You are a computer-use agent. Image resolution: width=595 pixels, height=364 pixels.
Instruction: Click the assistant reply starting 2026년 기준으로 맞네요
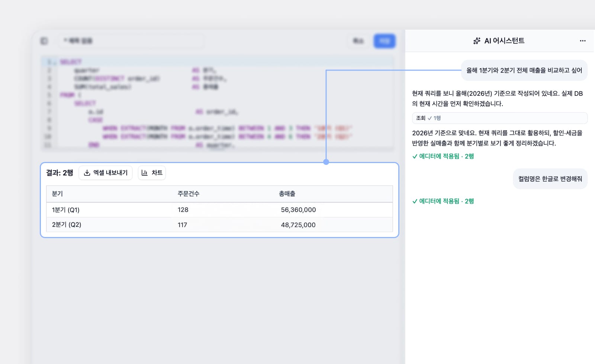tap(498, 138)
